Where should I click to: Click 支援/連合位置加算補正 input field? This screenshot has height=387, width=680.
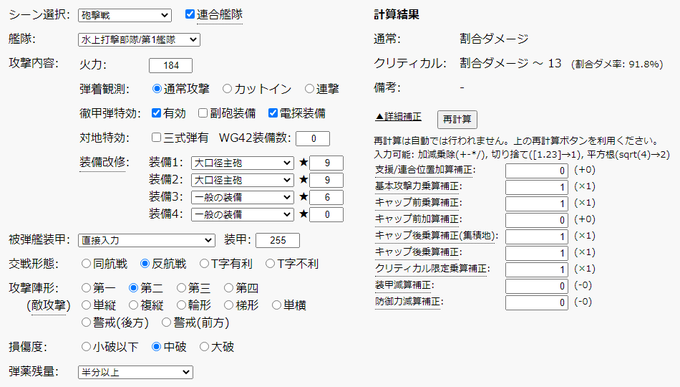pos(536,171)
